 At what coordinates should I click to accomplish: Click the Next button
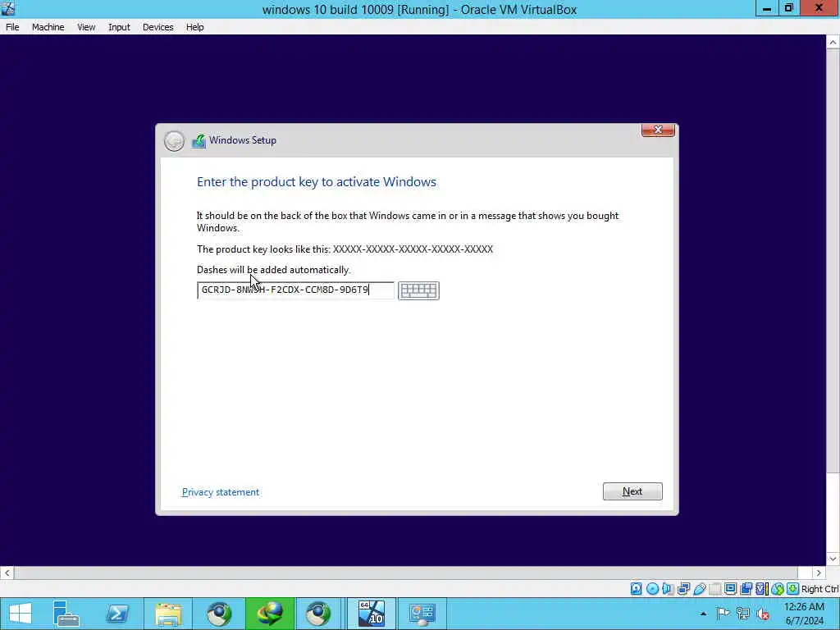pyautogui.click(x=632, y=491)
